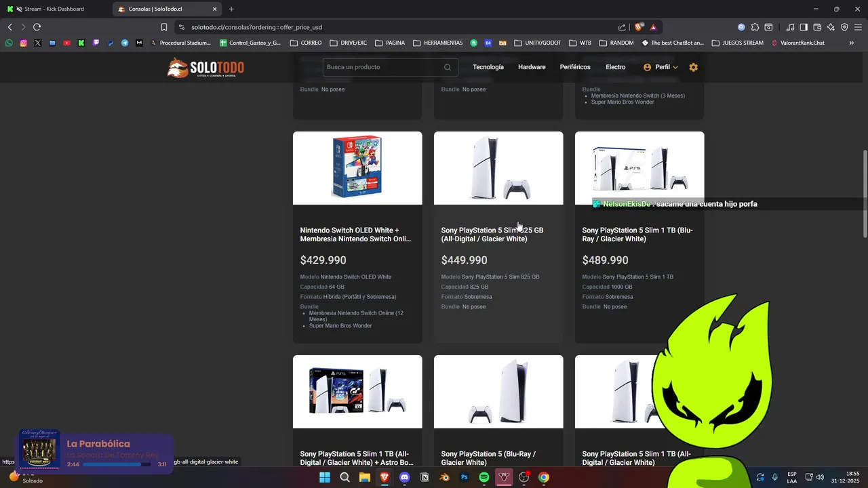Open the Kick bookmark icon
The image size is (868, 488).
click(81, 43)
